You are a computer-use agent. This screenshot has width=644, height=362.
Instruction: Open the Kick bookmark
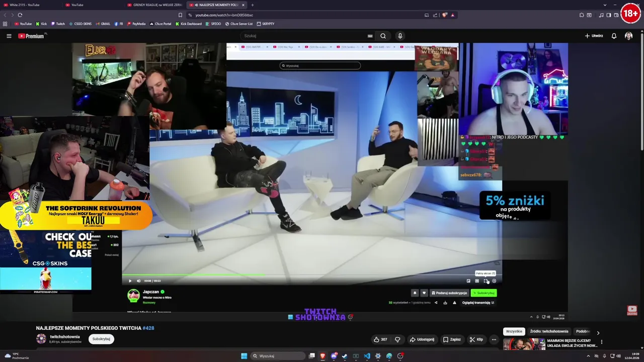click(x=42, y=24)
